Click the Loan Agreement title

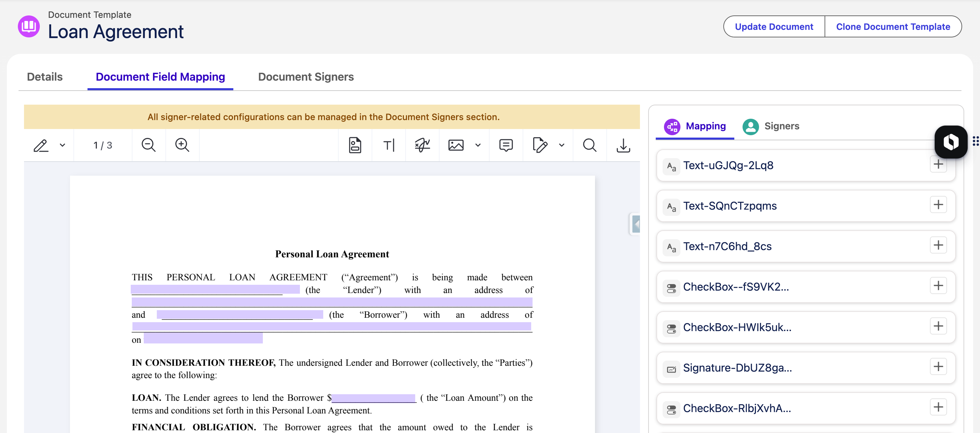[116, 32]
